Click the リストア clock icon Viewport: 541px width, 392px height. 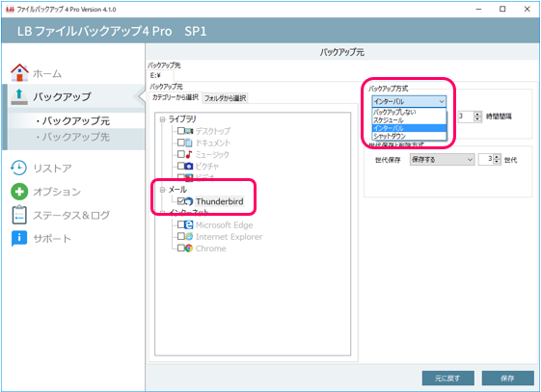click(x=18, y=168)
